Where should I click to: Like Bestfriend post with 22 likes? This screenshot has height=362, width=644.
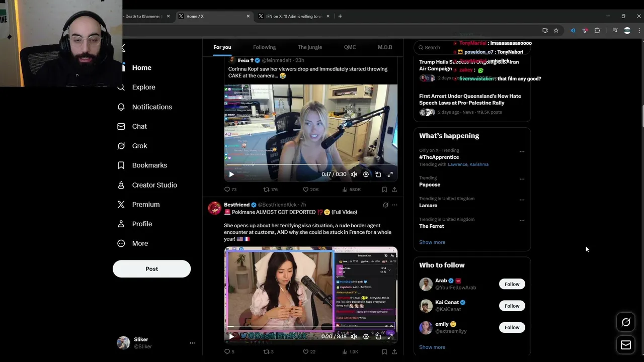point(309,351)
